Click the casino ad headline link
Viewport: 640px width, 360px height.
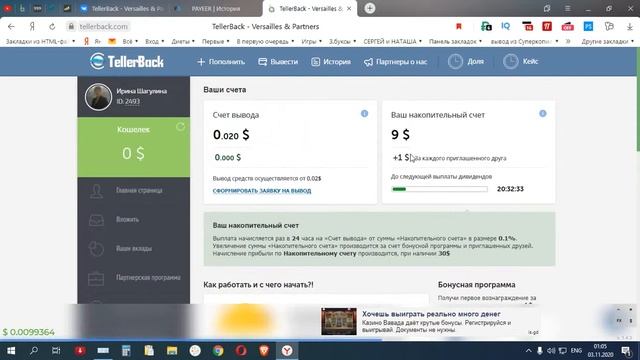click(431, 314)
